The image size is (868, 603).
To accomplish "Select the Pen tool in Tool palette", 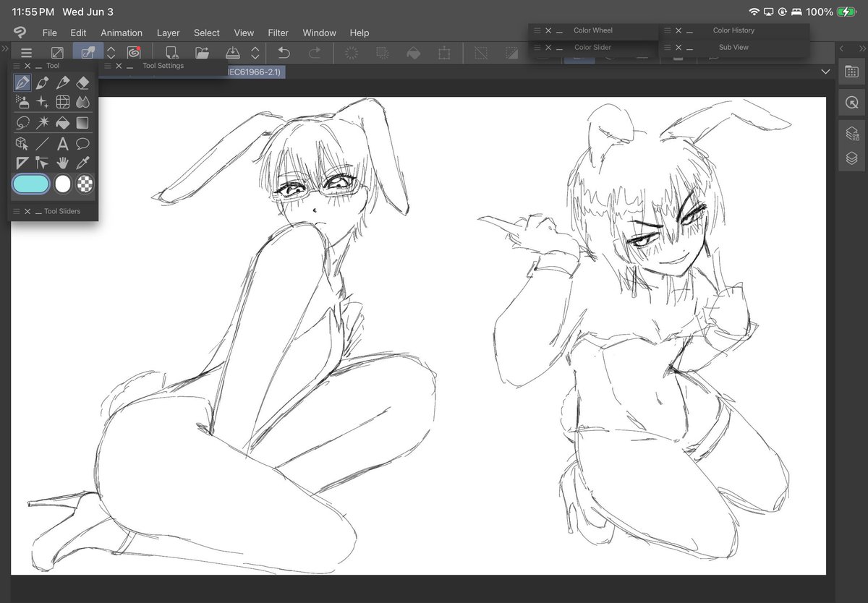I will [22, 82].
